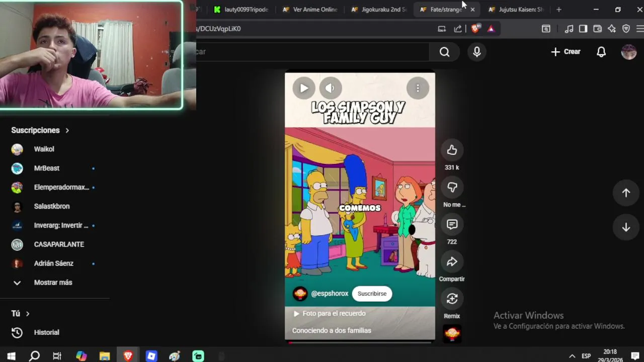The width and height of the screenshot is (644, 362).
Task: Subscribe to @espshorox with Suscribirse
Action: point(372,294)
